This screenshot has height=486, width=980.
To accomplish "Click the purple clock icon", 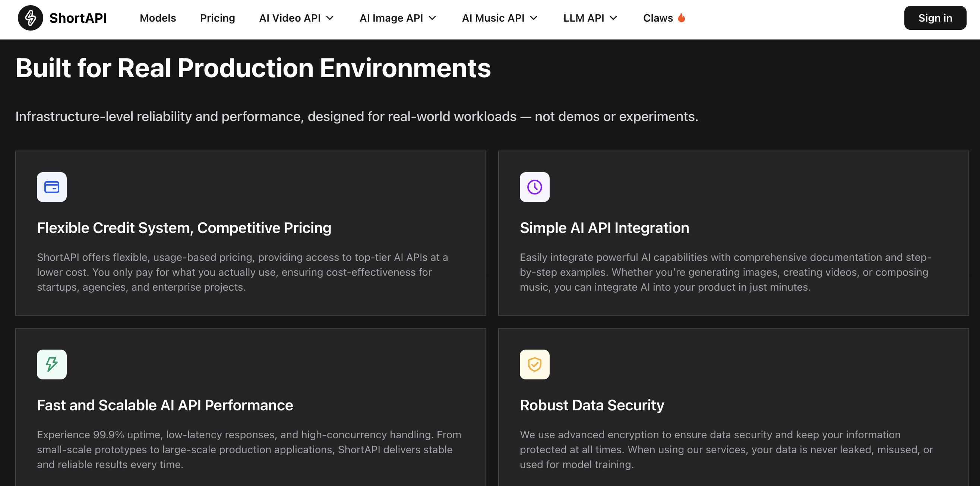I will pos(534,187).
